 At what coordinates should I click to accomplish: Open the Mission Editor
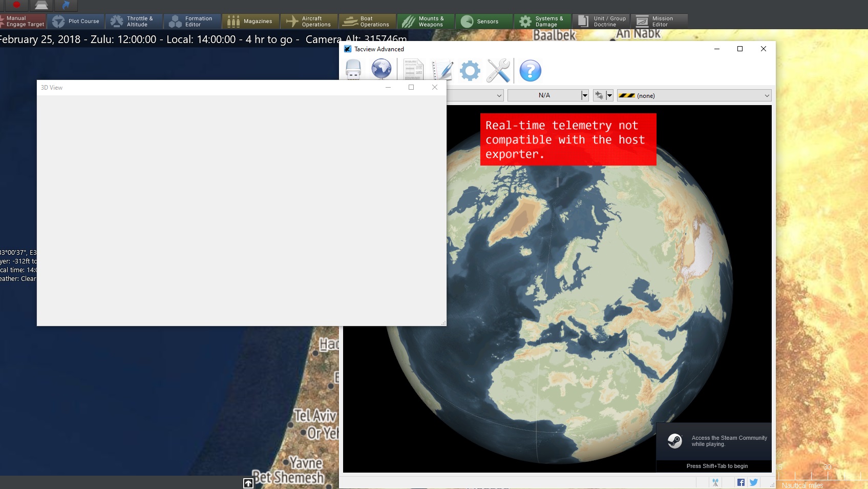tap(660, 21)
